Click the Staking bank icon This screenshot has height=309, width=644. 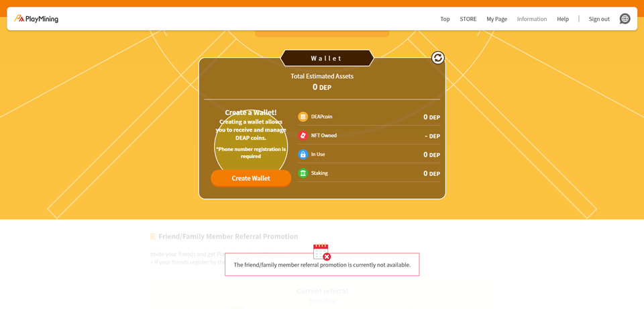303,173
